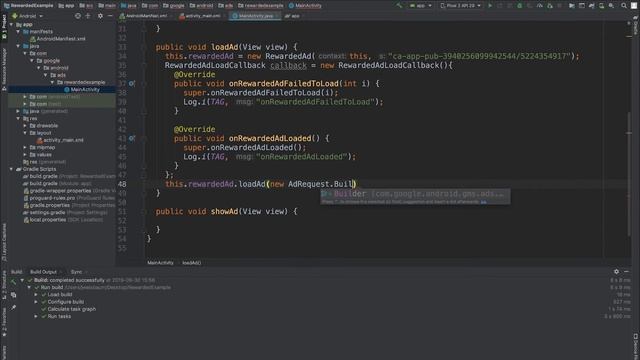Collapse the app module tree node
This screenshot has width=640, height=360.
11,24
